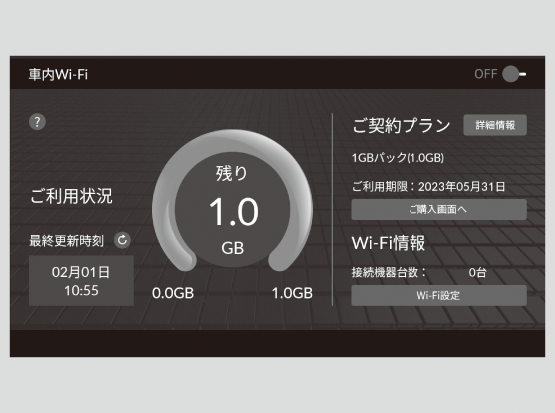This screenshot has width=555, height=413.
Task: Click the Wi-Fi情報 section heading
Action: (x=388, y=243)
